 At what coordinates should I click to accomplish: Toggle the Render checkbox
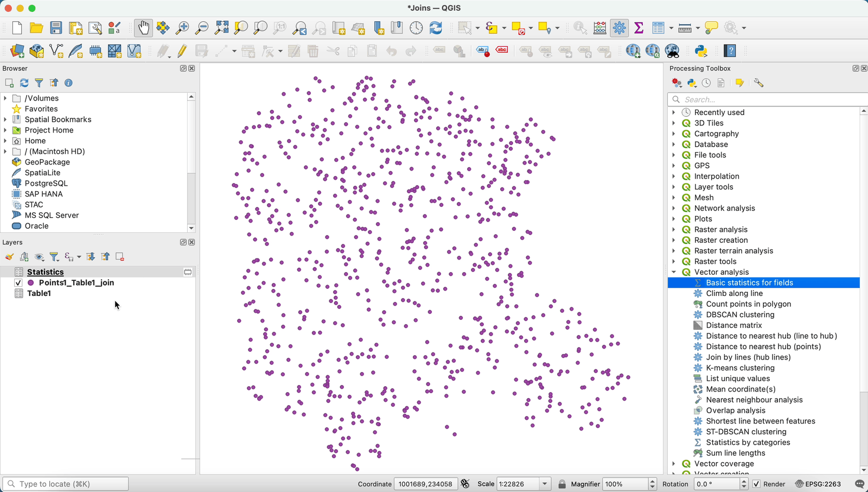click(x=756, y=484)
